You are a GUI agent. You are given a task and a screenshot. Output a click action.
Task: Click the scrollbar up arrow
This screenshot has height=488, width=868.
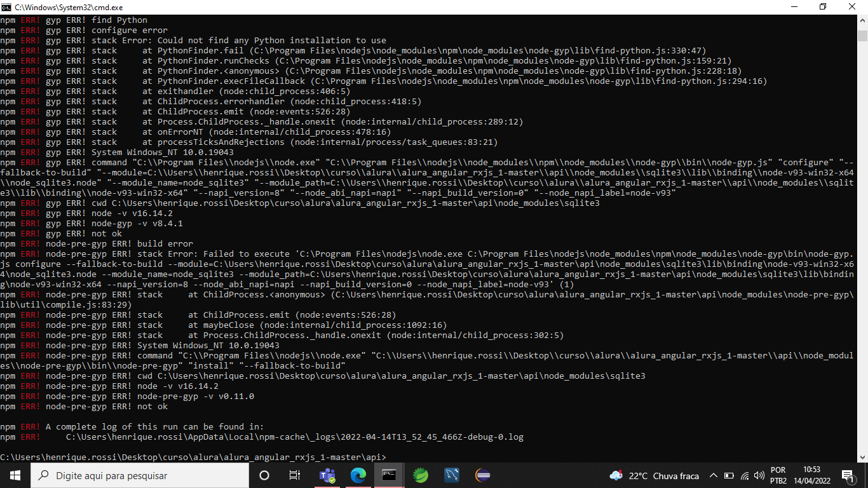862,20
